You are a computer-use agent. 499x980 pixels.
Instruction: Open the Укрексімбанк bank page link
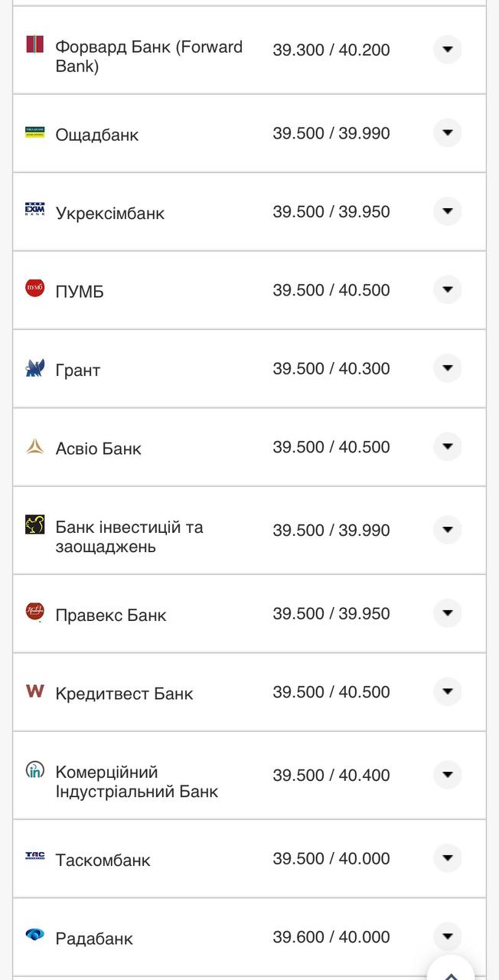coord(109,213)
